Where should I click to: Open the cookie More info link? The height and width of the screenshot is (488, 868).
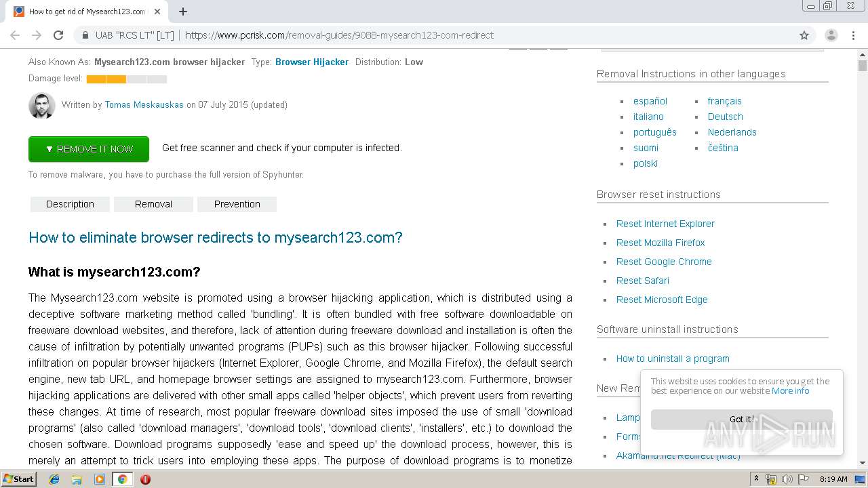(x=790, y=390)
